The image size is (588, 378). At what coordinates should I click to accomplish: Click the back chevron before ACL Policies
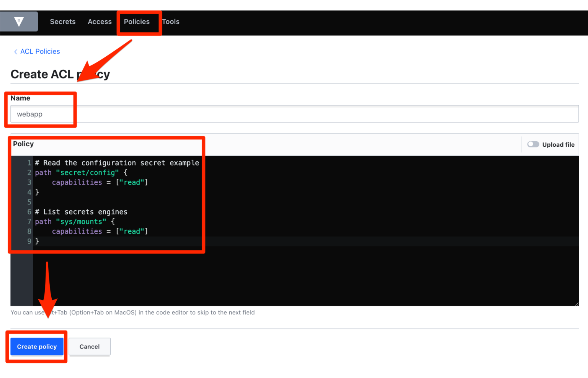point(15,51)
